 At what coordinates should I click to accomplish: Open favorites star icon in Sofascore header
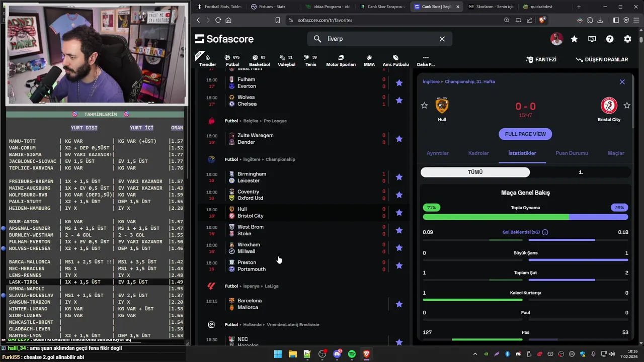(x=574, y=39)
